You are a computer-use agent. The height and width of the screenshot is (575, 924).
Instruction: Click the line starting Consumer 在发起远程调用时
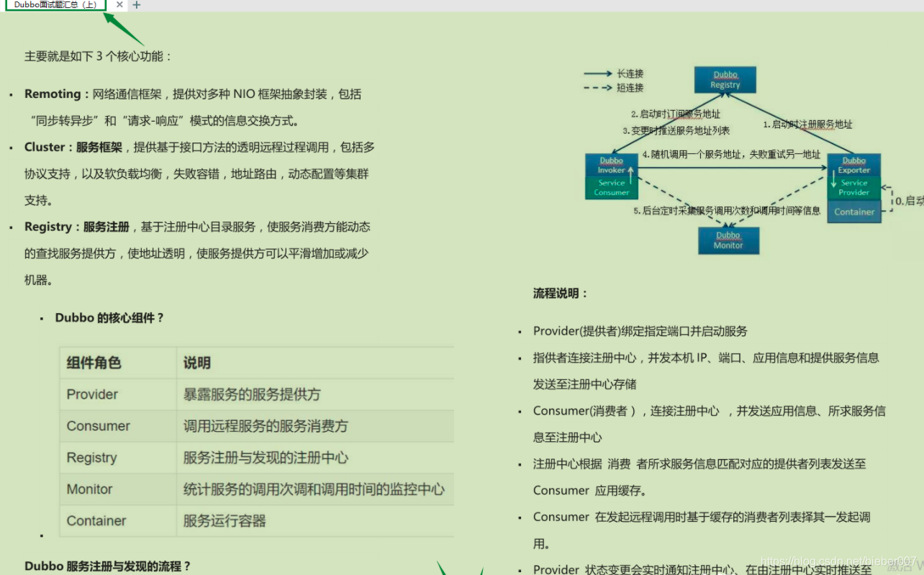pos(702,517)
